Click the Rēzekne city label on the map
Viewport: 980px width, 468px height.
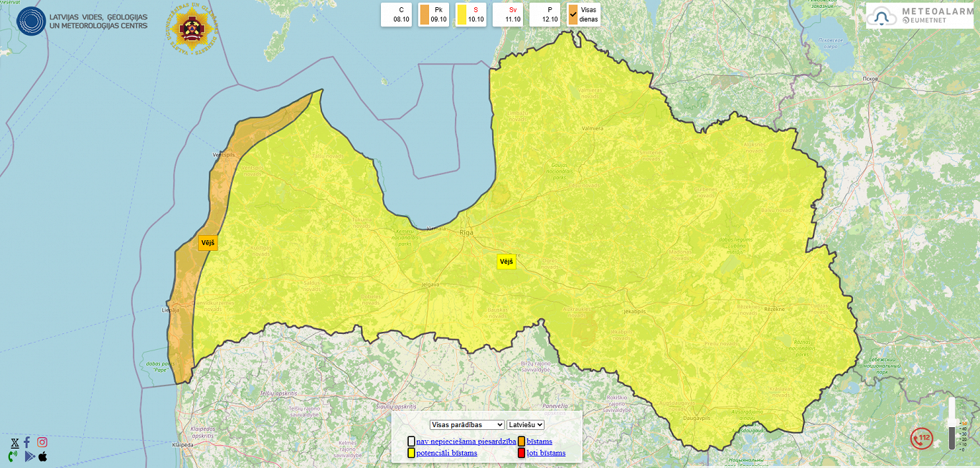tap(774, 309)
